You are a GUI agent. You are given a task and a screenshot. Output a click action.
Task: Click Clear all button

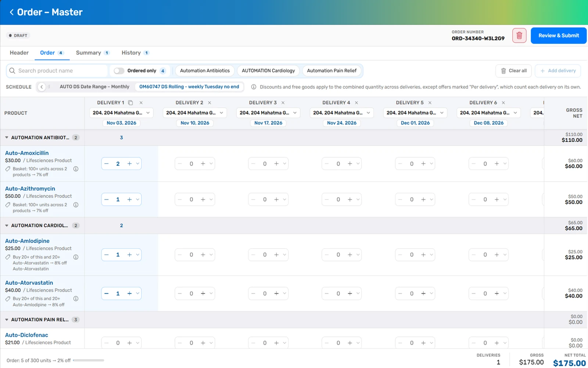tap(514, 71)
